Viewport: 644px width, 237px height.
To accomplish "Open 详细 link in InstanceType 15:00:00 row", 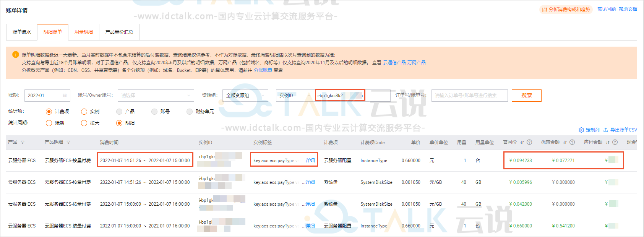I will coord(310,226).
